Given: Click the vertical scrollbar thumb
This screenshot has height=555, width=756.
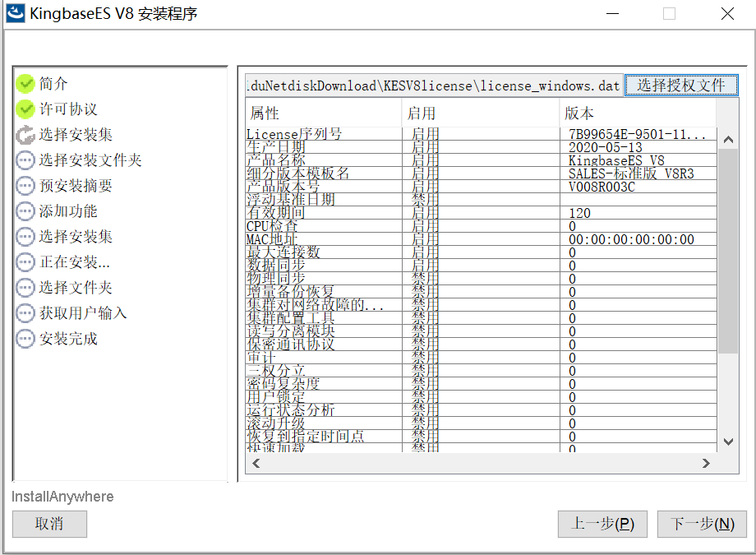Looking at the screenshot, I should click(728, 251).
